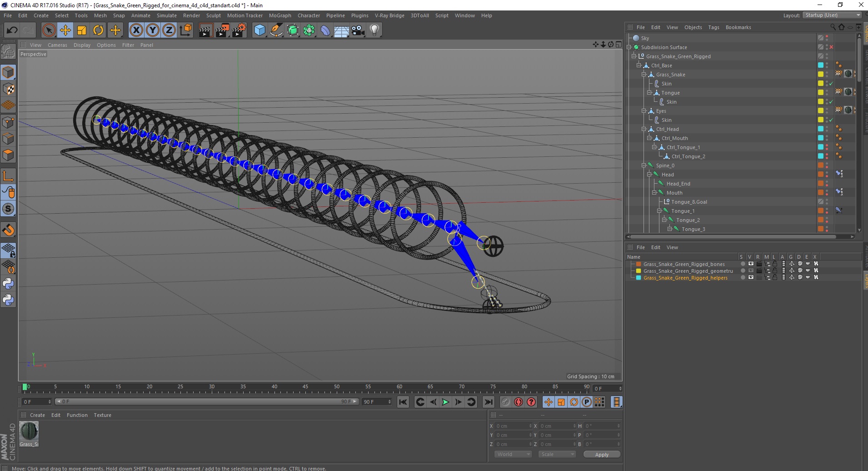This screenshot has height=471, width=868.
Task: Open the Floor environment group
Action: click(342, 30)
